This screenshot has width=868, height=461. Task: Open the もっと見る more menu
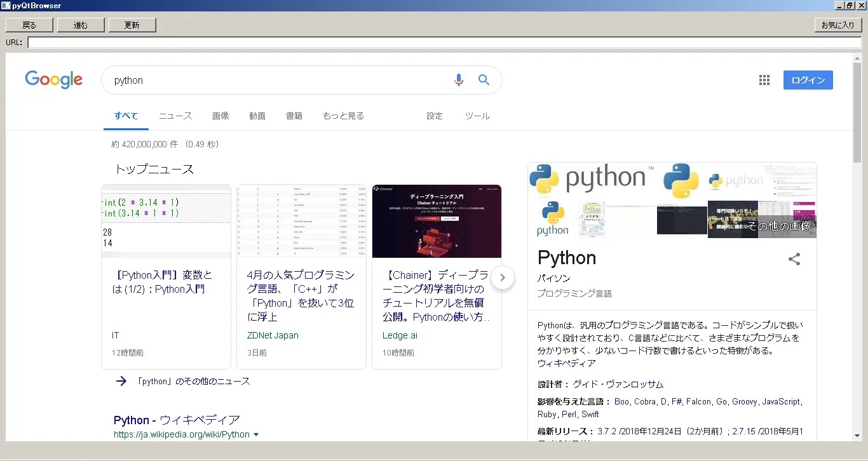(x=343, y=116)
